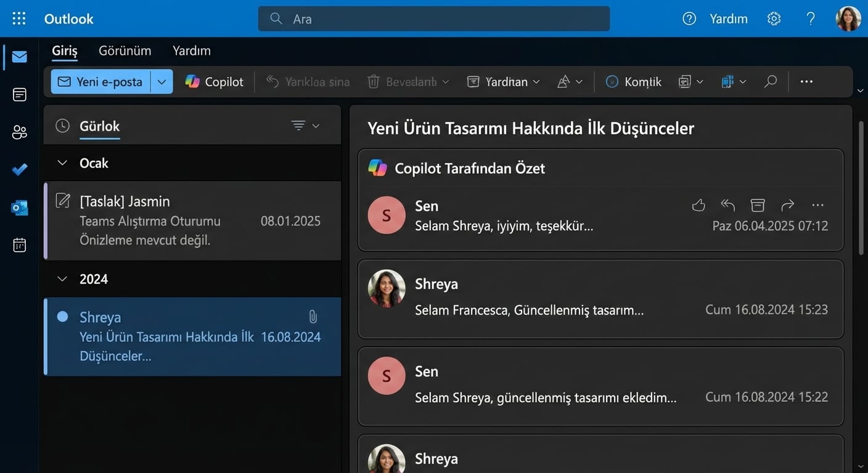Open the Calendar icon in sidebar
Screen dimensions: 868x473
pyautogui.click(x=19, y=245)
